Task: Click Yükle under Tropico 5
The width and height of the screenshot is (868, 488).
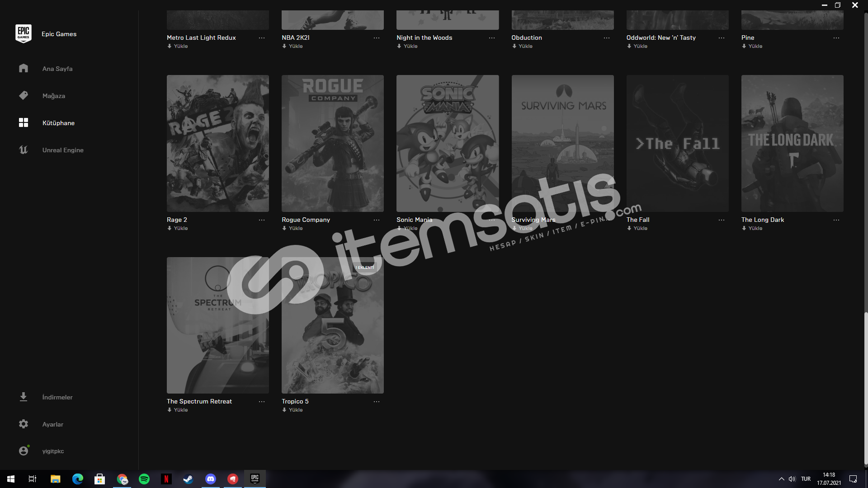Action: pos(292,410)
